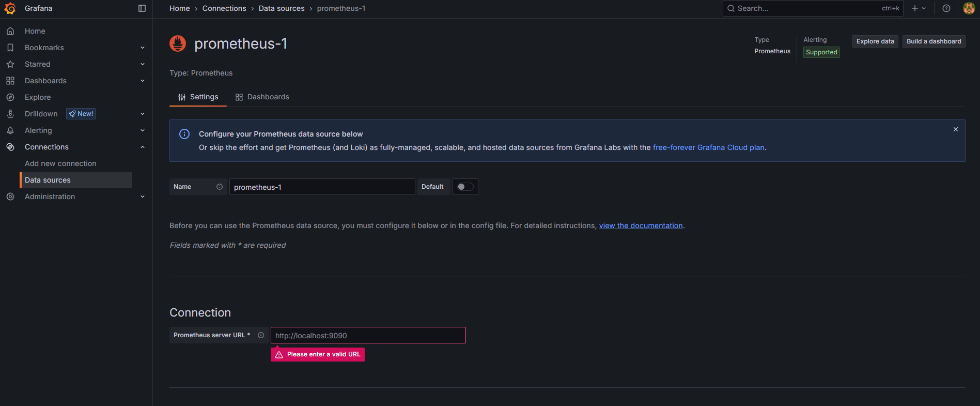The width and height of the screenshot is (980, 406).
Task: Click Data sources in the breadcrumb
Action: [x=282, y=8]
